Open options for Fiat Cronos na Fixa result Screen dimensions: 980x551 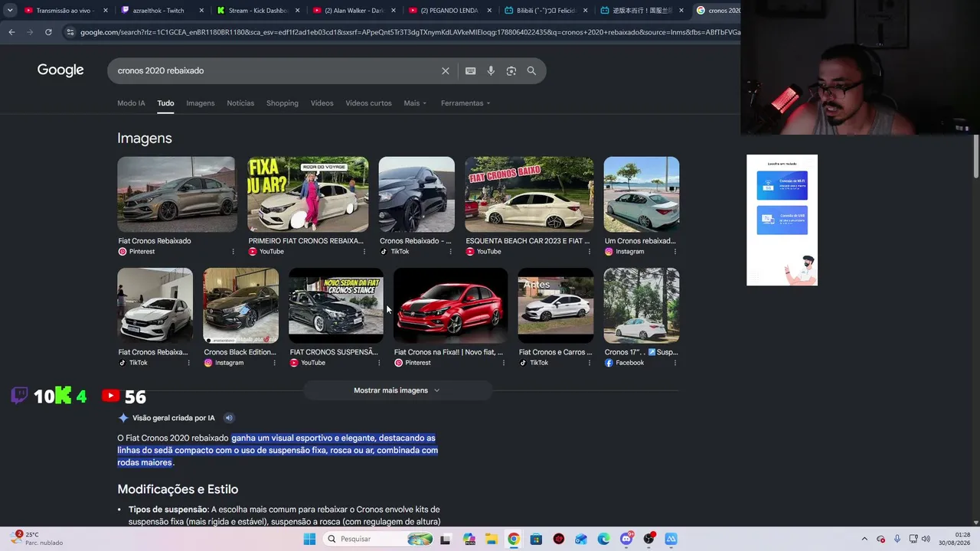[x=503, y=363]
